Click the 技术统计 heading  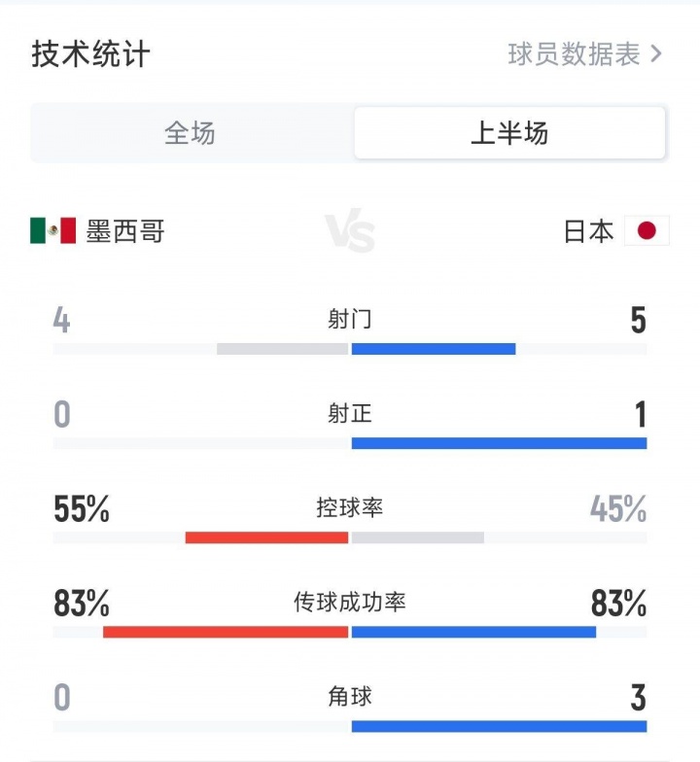pyautogui.click(x=90, y=53)
